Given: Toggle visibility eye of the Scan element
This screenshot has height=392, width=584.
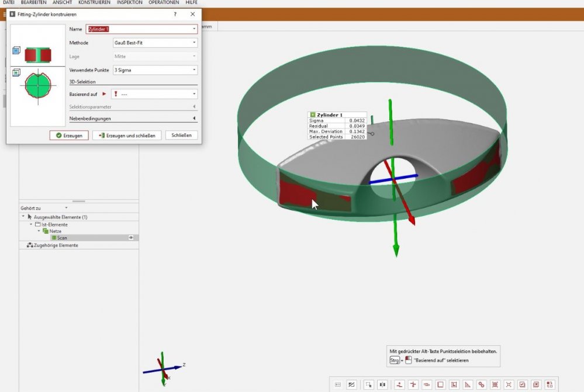Looking at the screenshot, I should click(131, 238).
